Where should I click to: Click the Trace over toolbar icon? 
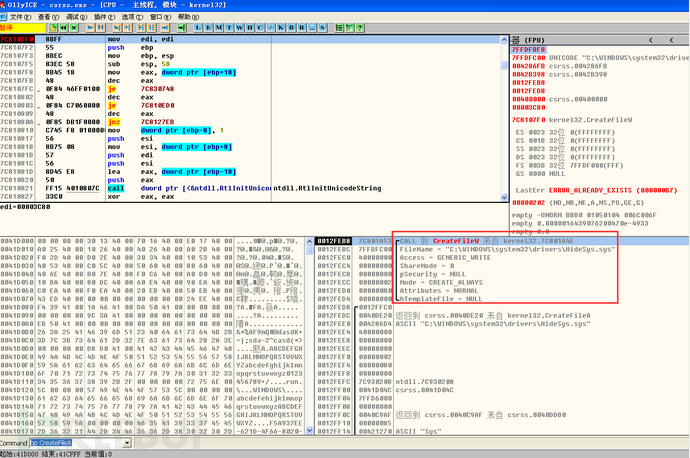(x=151, y=28)
